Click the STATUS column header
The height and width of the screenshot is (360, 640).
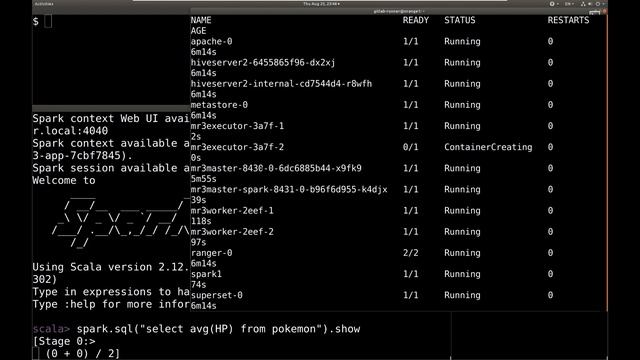click(460, 20)
